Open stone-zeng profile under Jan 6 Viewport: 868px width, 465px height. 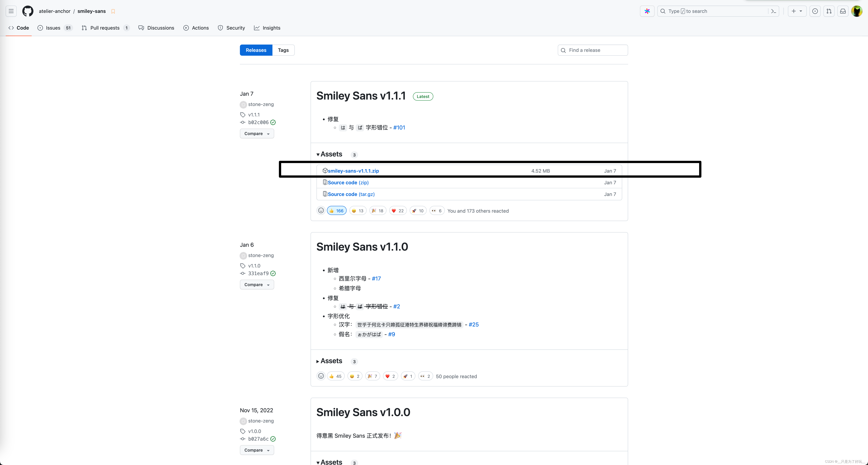(x=261, y=255)
